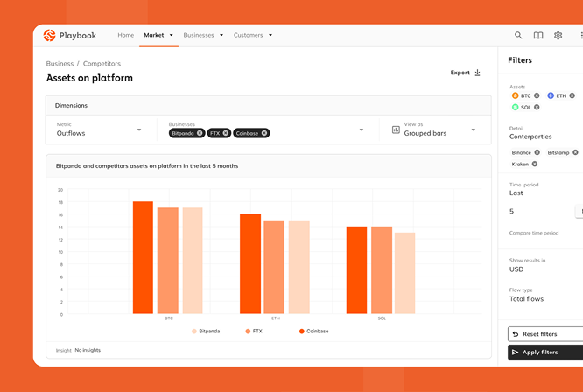The width and height of the screenshot is (583, 392).
Task: Remove the BTC asset filter
Action: click(x=537, y=95)
